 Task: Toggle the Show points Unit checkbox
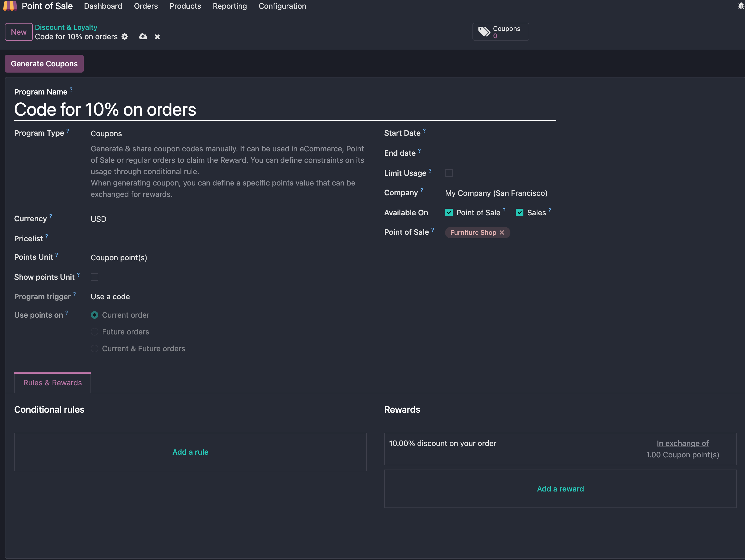point(95,277)
